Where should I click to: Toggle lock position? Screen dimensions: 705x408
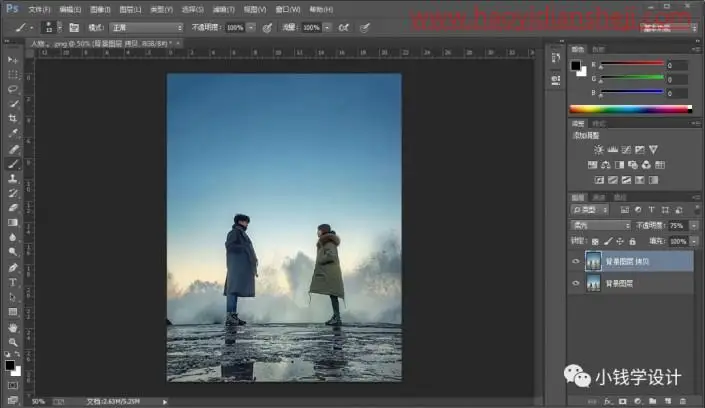(x=620, y=242)
